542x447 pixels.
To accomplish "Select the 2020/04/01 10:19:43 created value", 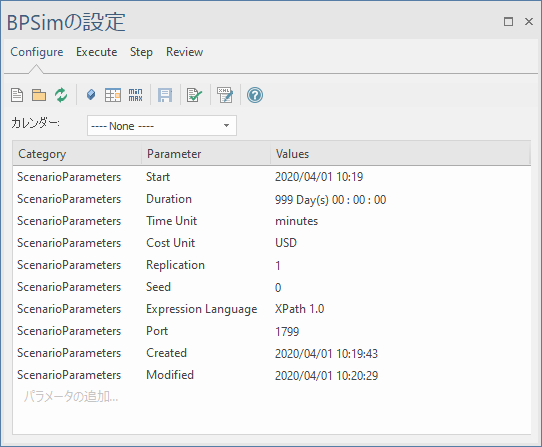I will [326, 353].
